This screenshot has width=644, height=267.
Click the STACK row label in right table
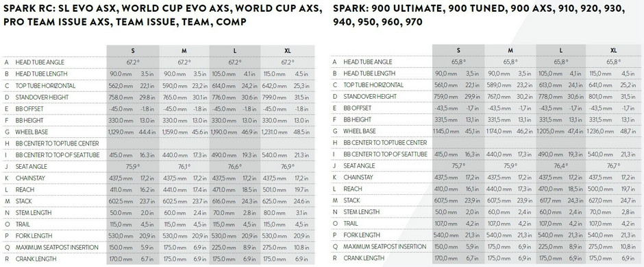pyautogui.click(x=351, y=200)
